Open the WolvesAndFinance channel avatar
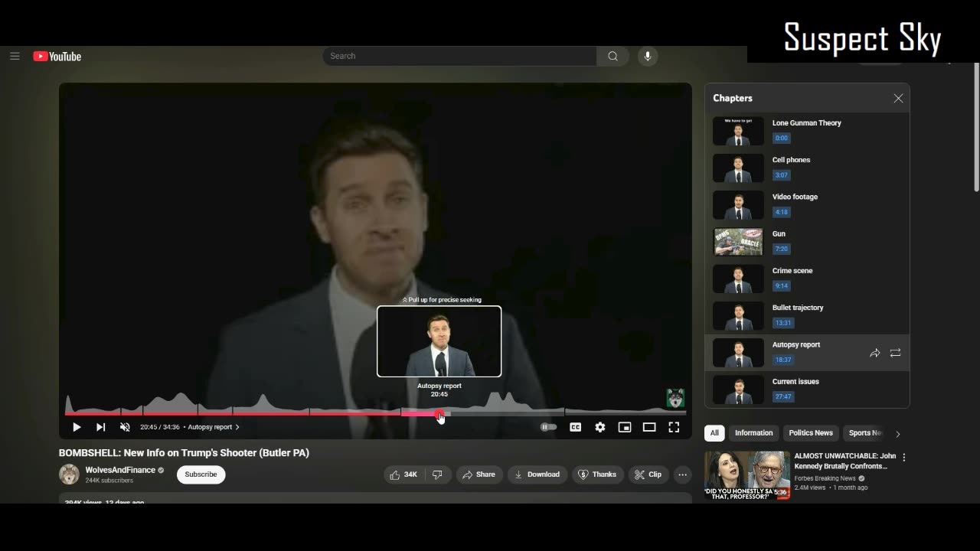 point(69,474)
